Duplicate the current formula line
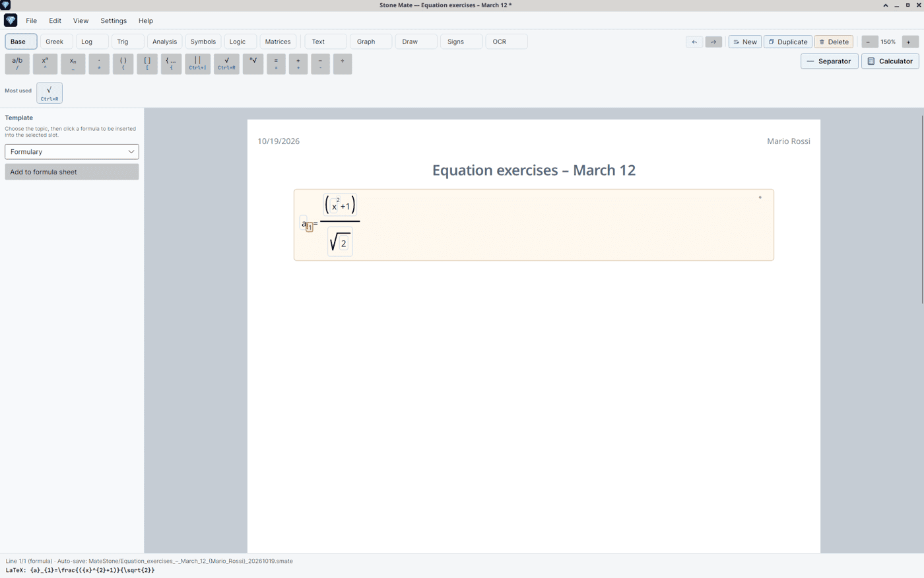 [x=788, y=42]
